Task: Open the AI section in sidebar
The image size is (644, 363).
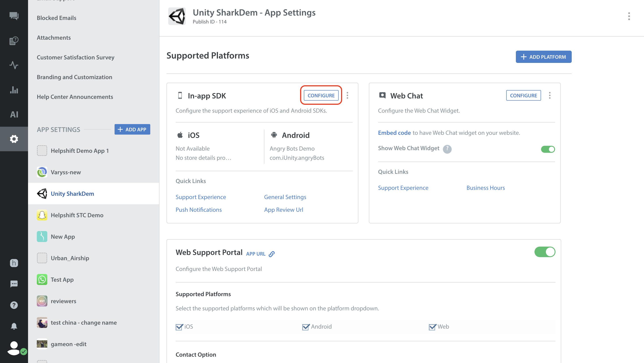Action: [x=14, y=114]
